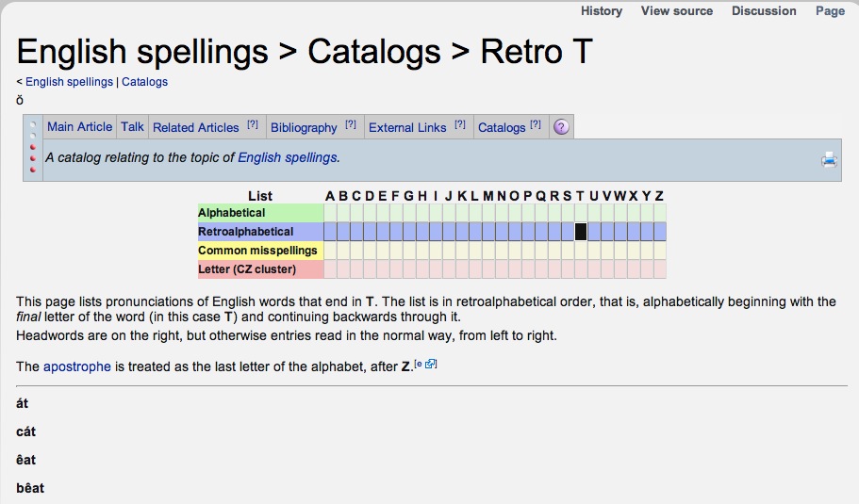Open the History page menu item
This screenshot has height=504, width=859.
pyautogui.click(x=602, y=11)
